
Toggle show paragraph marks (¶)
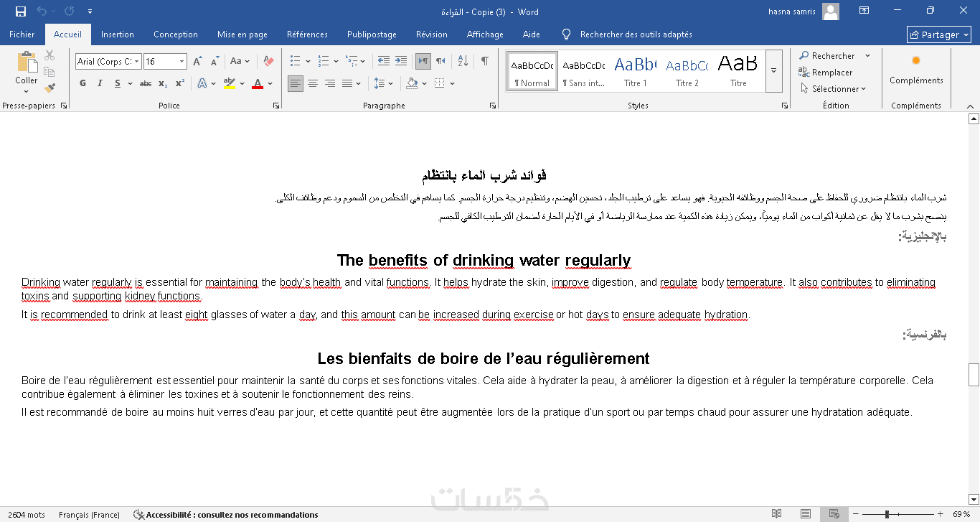click(x=485, y=62)
